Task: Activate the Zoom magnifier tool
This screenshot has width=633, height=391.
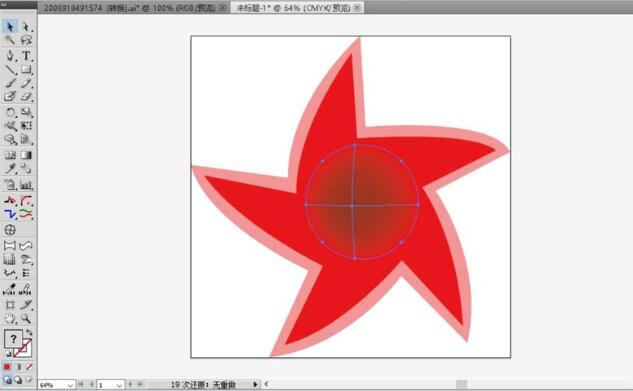Action: 26,318
